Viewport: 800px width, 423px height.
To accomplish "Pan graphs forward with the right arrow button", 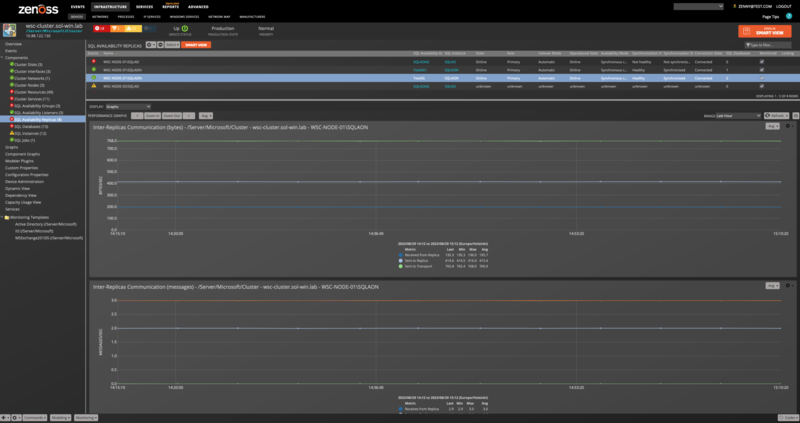I will click(189, 116).
